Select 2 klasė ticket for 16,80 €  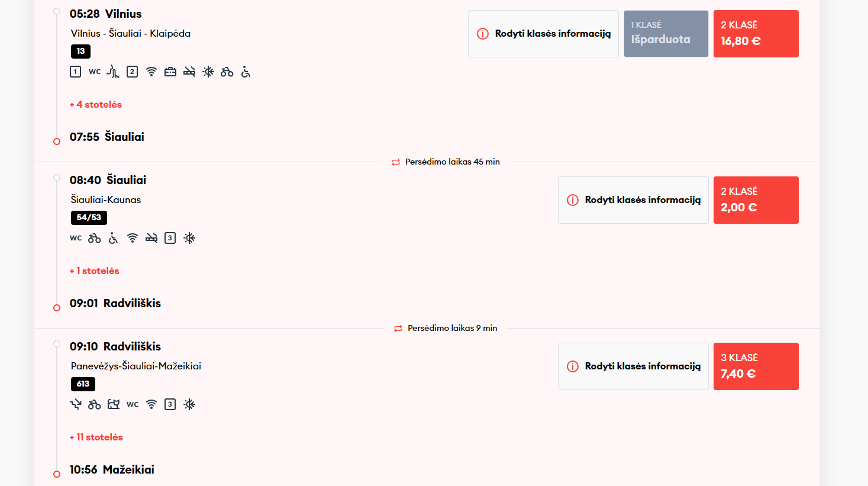(756, 34)
